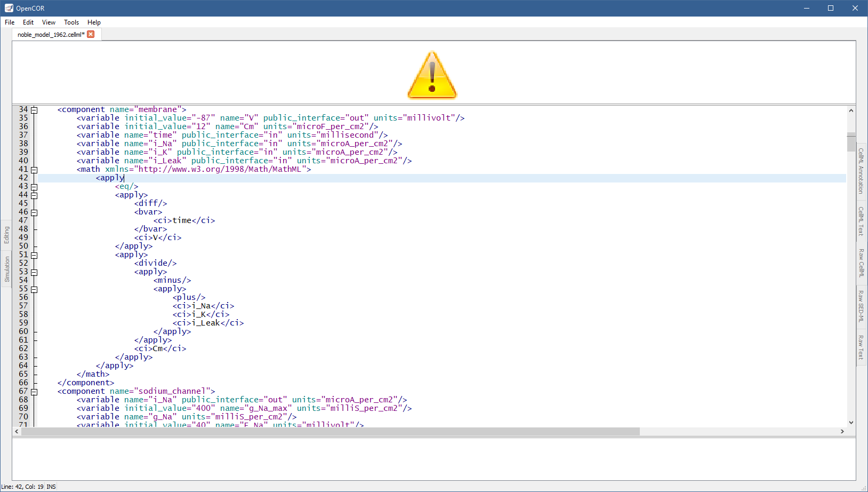Click the OpenCOR title bar app icon
Viewport: 868px width, 492px height.
pyautogui.click(x=9, y=8)
